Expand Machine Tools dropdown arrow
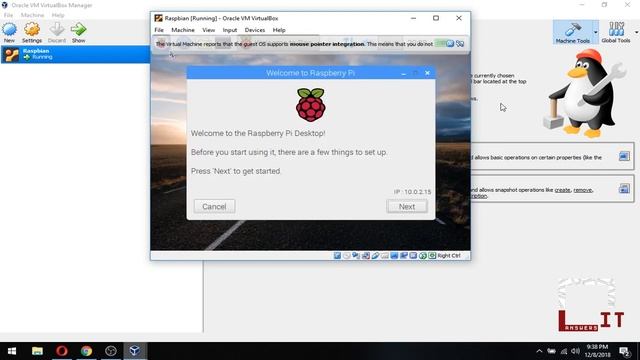This screenshot has width=640, height=360. click(596, 32)
